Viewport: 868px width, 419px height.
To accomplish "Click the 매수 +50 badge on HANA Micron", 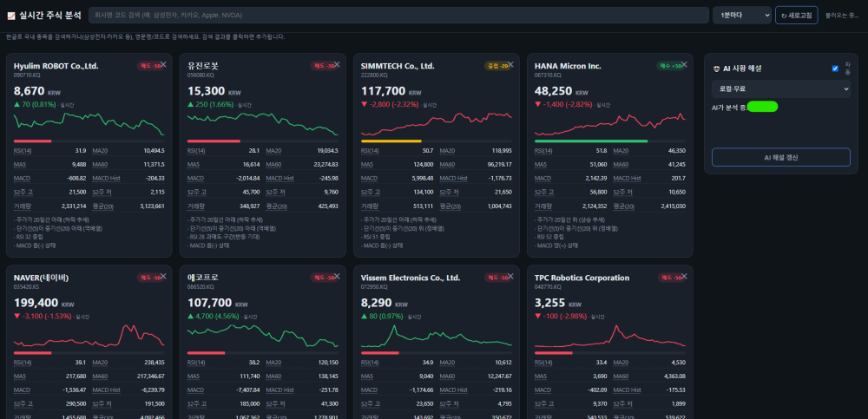I will click(670, 66).
